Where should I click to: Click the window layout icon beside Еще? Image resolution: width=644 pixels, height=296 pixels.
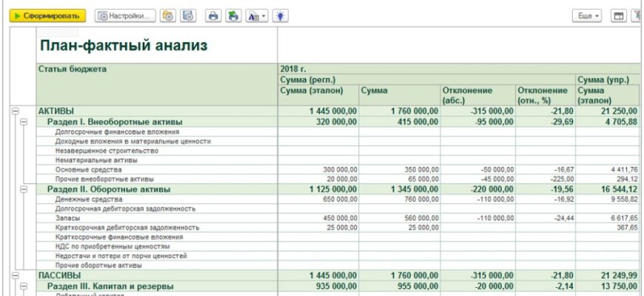click(619, 15)
